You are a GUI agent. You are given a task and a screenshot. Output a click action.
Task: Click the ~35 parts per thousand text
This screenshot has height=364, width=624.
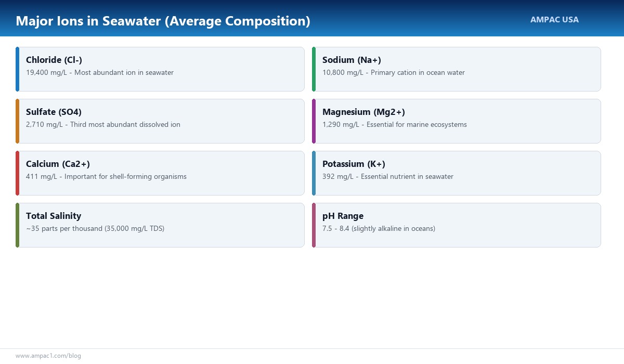point(95,229)
